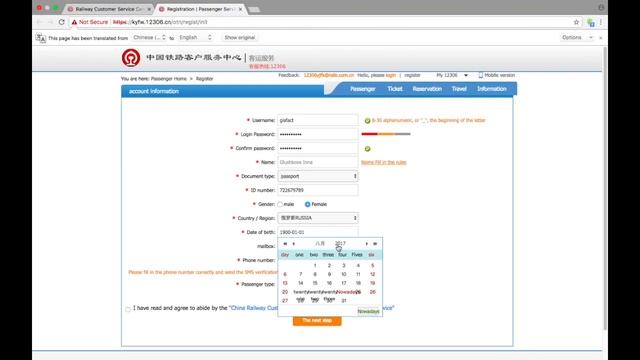Follow the register link in the header

pyautogui.click(x=412, y=75)
